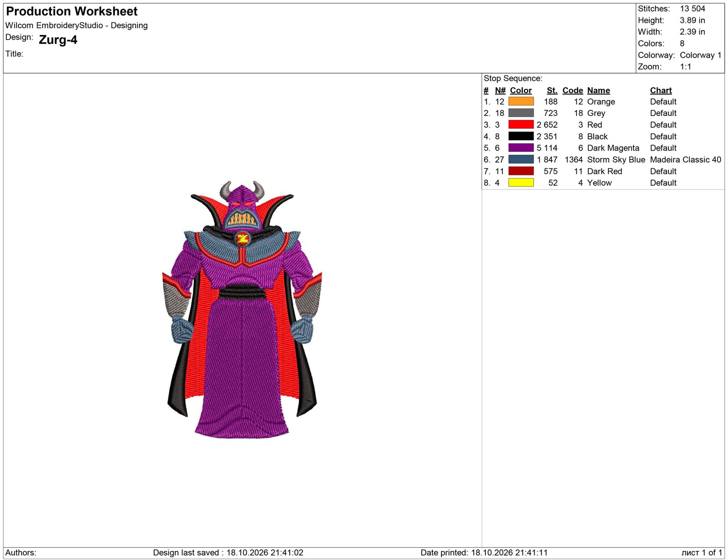Click the '2 652' stitch count
The height and width of the screenshot is (560, 728).
tap(547, 125)
